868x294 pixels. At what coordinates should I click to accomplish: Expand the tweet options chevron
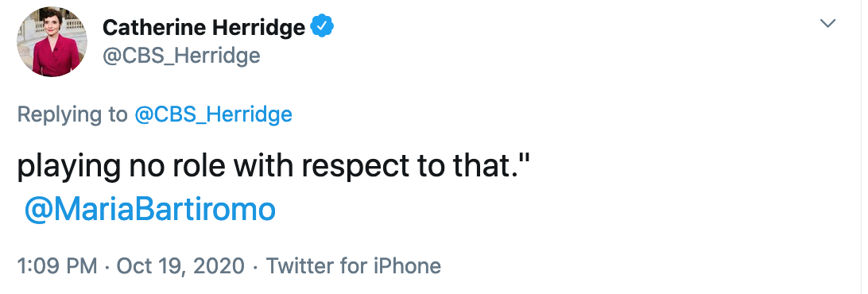[827, 23]
